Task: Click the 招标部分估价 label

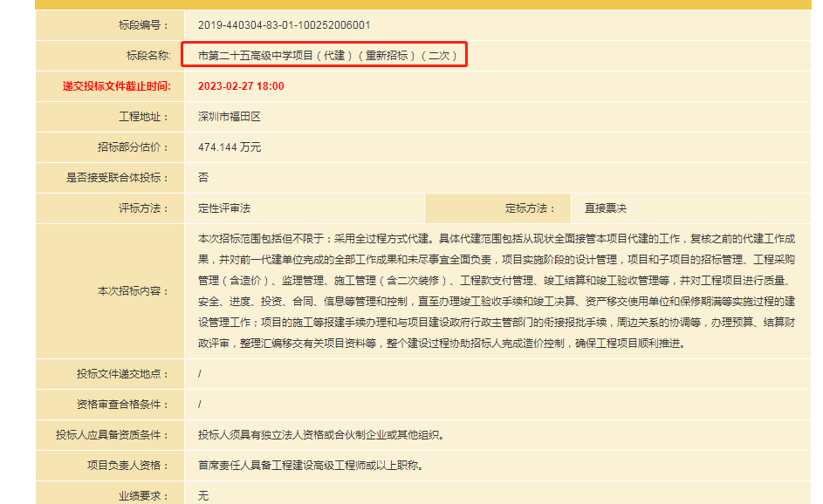Action: [134, 147]
